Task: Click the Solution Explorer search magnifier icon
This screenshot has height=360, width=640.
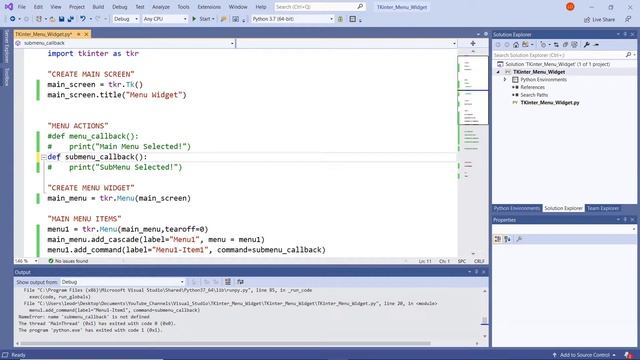Action: tap(628, 55)
